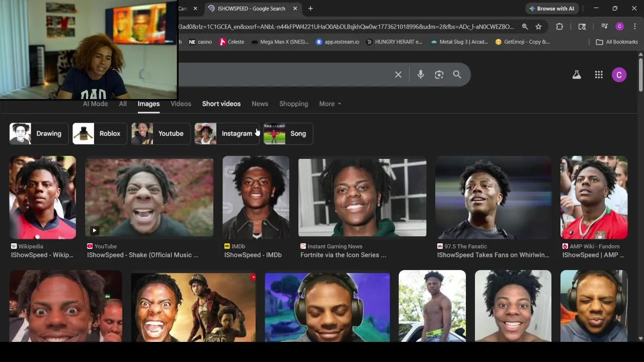
Task: Switch to Short videos tab
Action: [x=221, y=104]
